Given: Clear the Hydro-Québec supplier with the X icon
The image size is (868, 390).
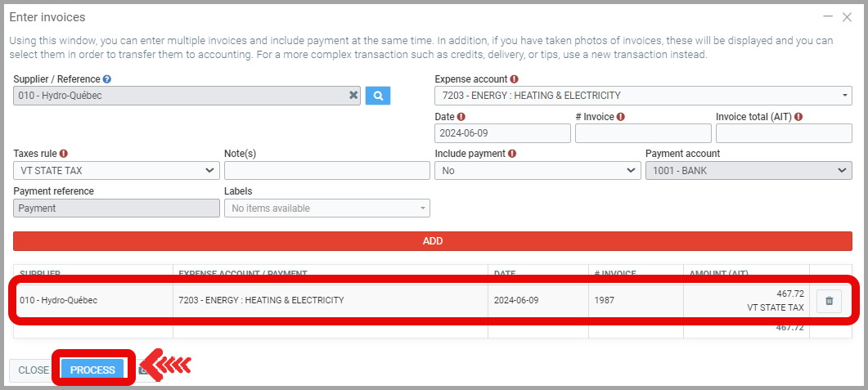Looking at the screenshot, I should point(353,96).
